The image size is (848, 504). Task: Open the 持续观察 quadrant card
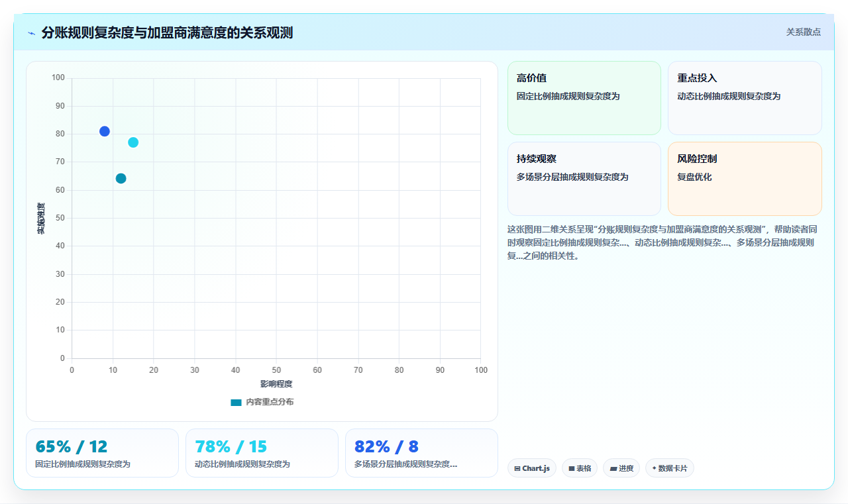pos(584,179)
